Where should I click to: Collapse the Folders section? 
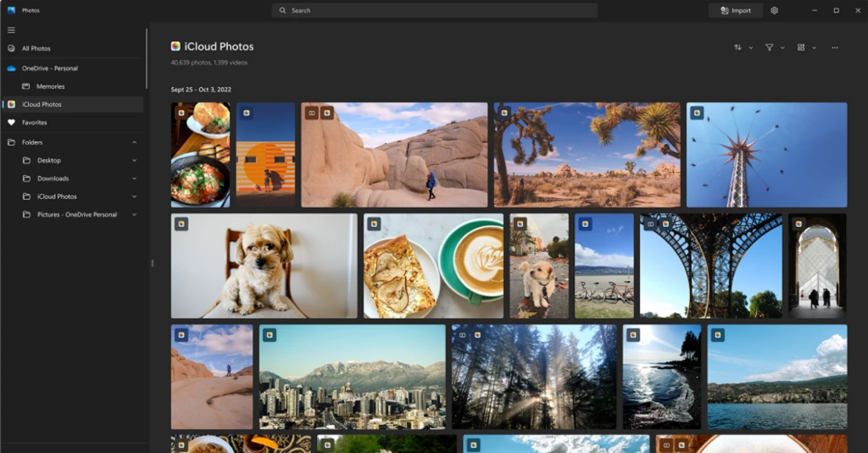pos(134,142)
